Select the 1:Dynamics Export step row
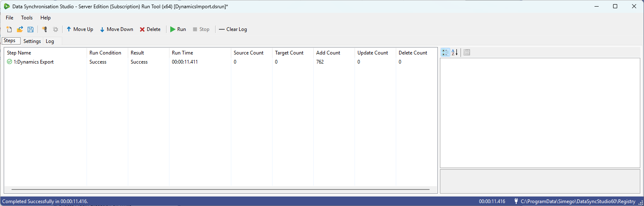 [221, 62]
